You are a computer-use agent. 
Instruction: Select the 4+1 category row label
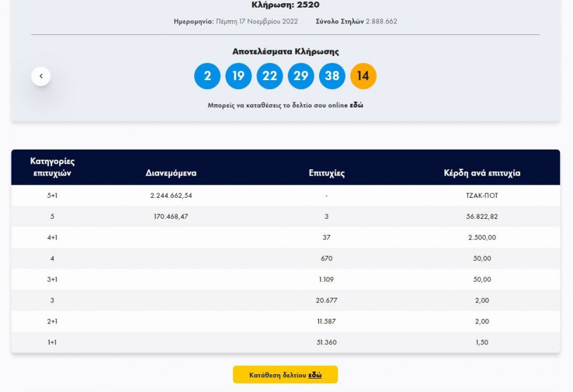tap(52, 237)
